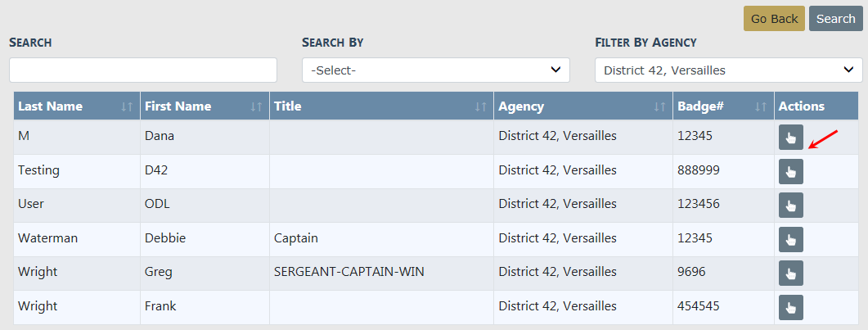Click the Actions column header
Image resolution: width=868 pixels, height=330 pixels.
802,106
